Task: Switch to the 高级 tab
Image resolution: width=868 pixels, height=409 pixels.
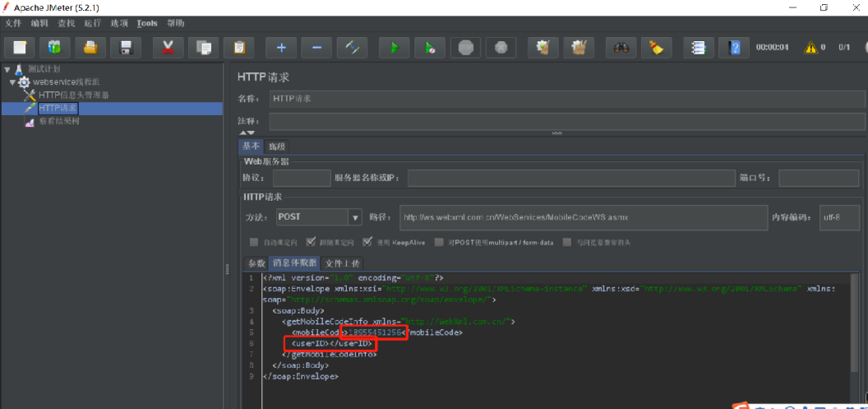Action: [277, 146]
